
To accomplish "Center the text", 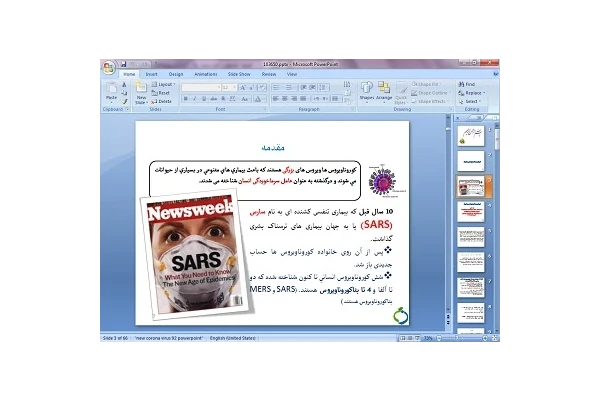I will pyautogui.click(x=285, y=99).
